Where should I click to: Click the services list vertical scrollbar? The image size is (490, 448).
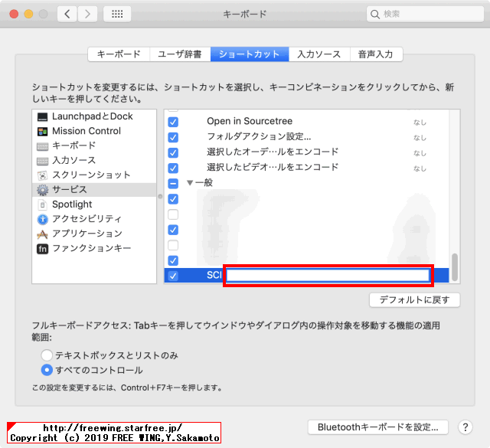click(455, 267)
